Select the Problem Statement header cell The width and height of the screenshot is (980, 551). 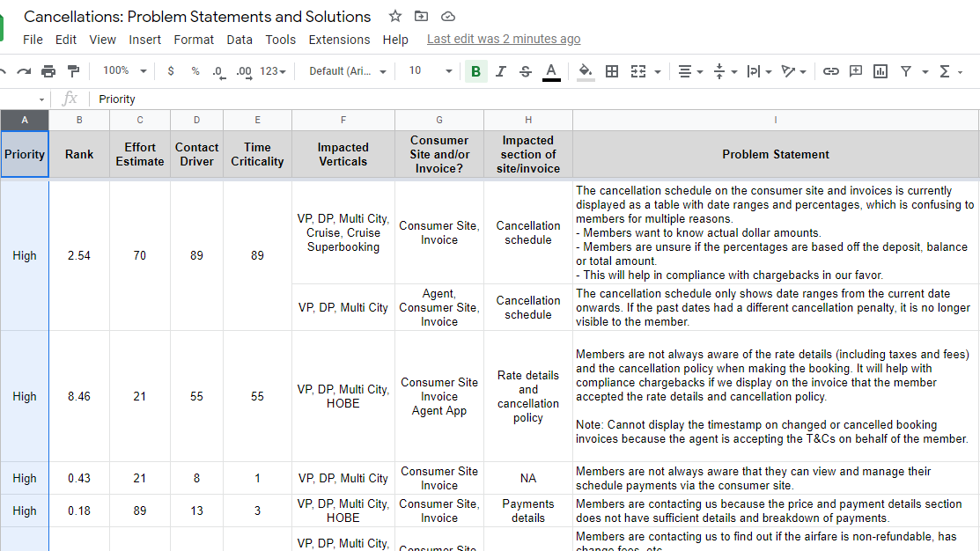click(776, 154)
